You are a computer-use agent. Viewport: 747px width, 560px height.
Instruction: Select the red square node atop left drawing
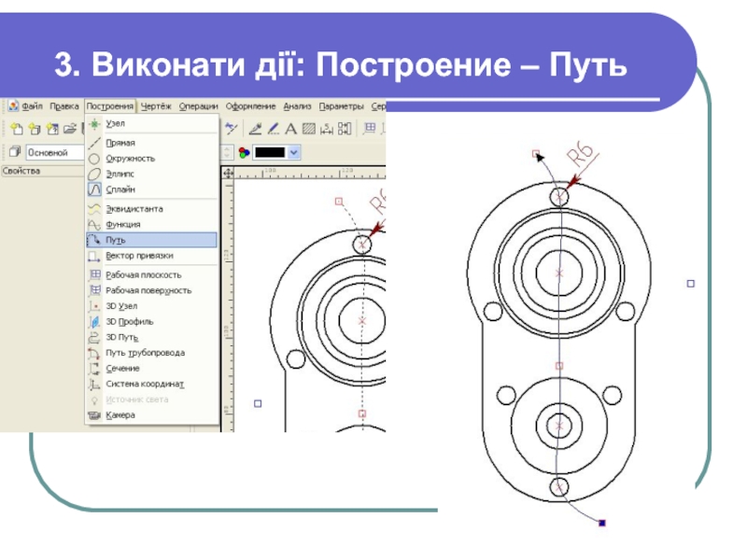(339, 202)
